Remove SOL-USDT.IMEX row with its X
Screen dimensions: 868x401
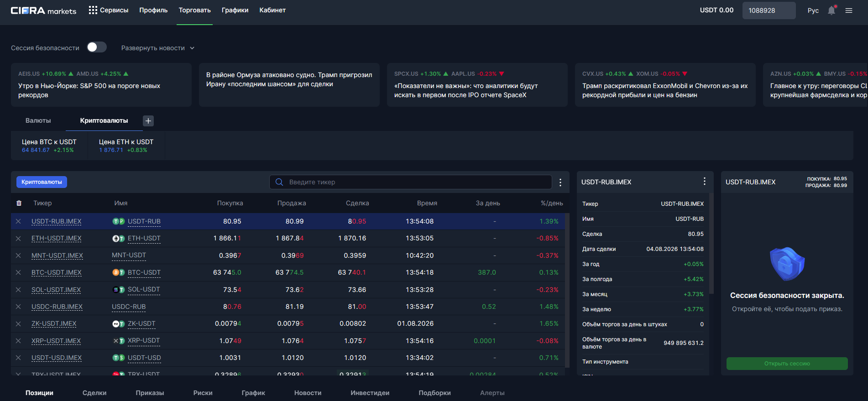pos(18,290)
